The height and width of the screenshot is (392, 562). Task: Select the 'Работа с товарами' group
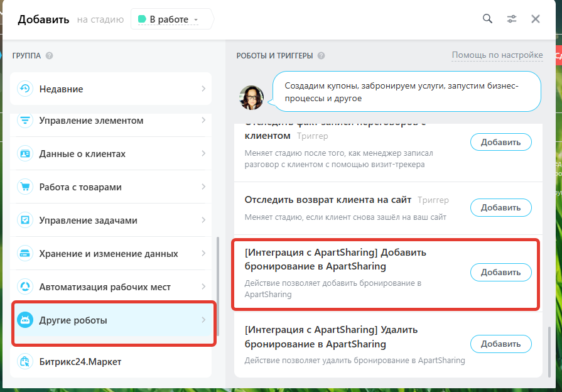pos(111,187)
